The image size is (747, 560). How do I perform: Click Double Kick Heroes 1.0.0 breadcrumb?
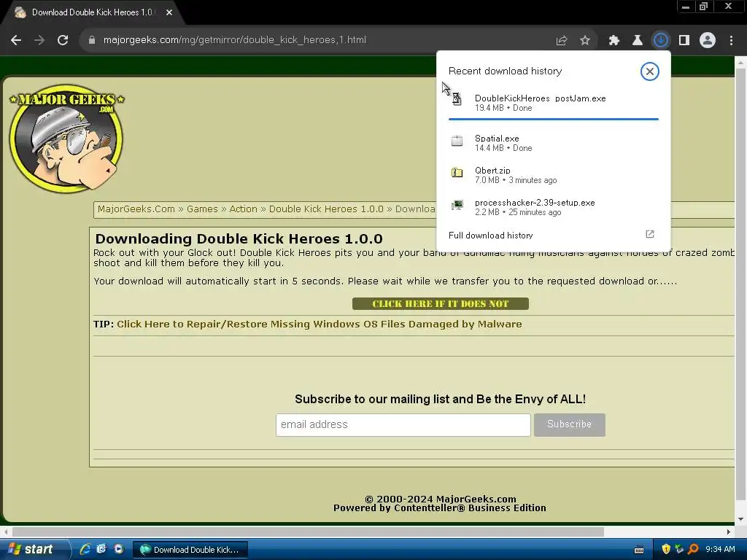click(x=326, y=209)
